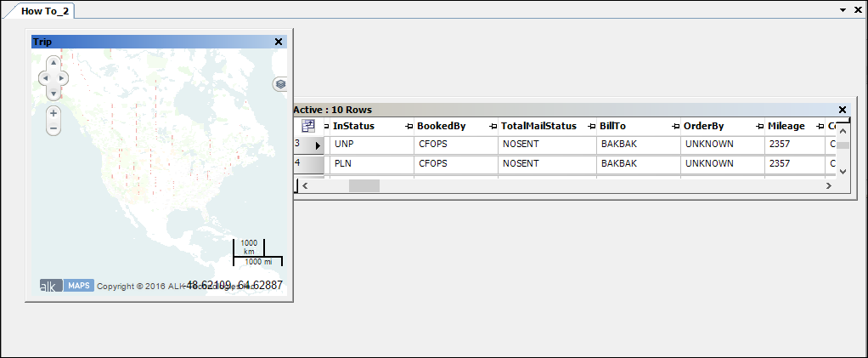Pin the BillTo column
Viewport: 868px width, 358px height.
coord(675,127)
